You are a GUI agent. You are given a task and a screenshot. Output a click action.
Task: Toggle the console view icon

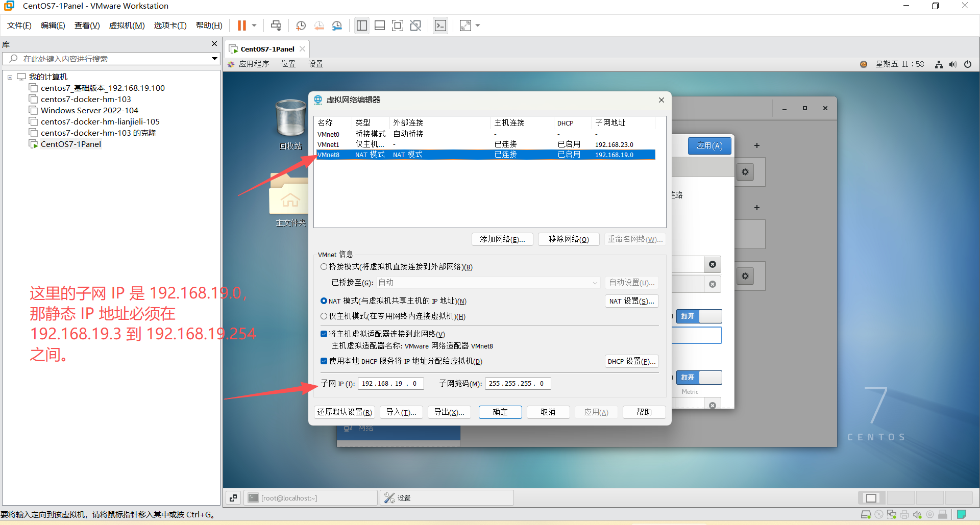coord(440,26)
